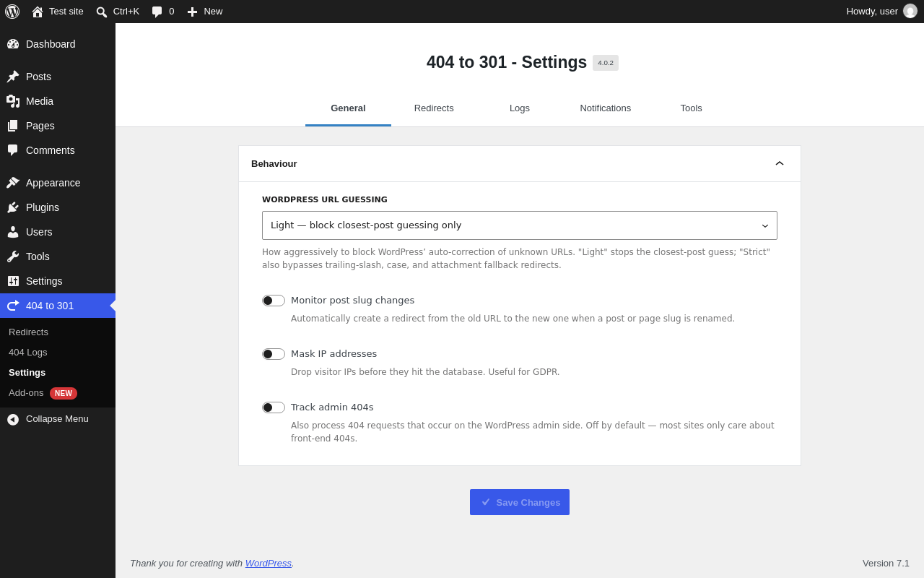Collapse the Behaviour panel chevron
924x578 pixels.
tap(780, 163)
